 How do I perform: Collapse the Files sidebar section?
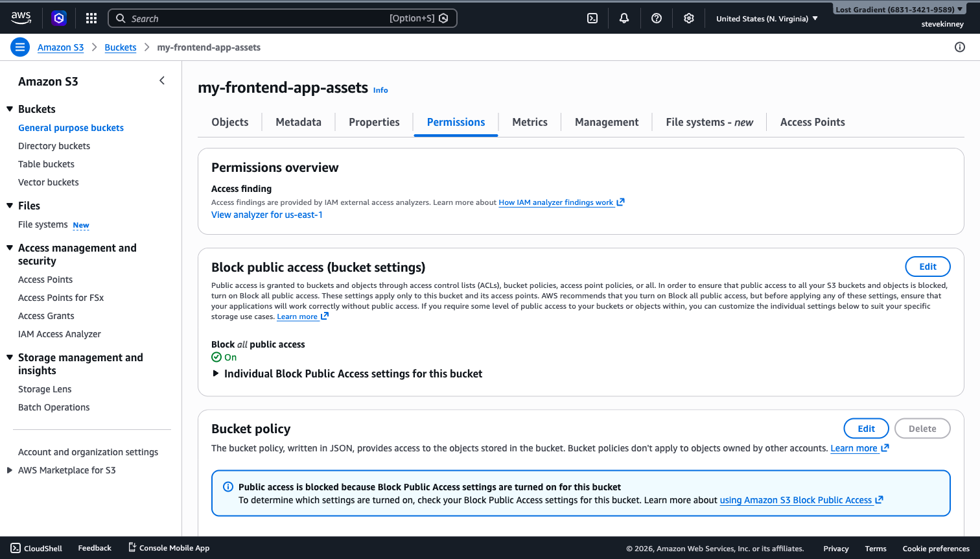pos(10,206)
